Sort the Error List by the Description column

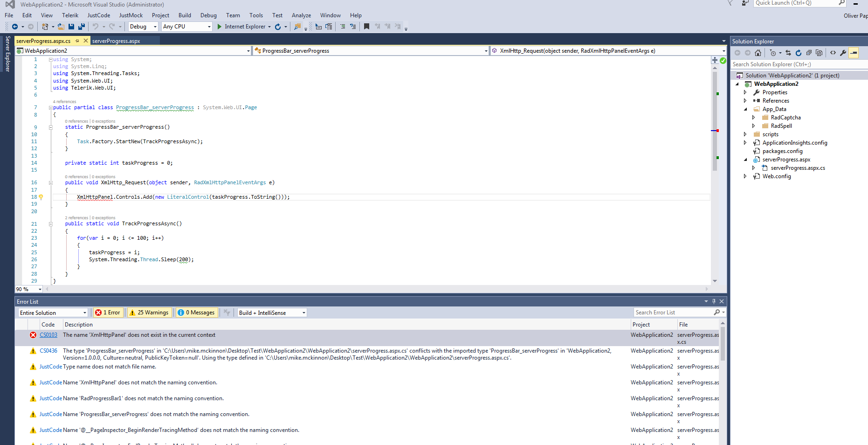tap(78, 325)
